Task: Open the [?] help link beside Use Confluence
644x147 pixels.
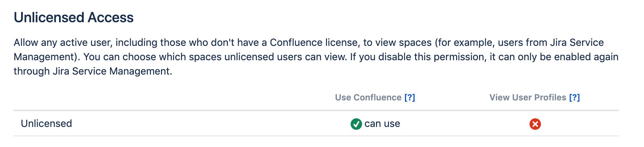Action: pos(410,98)
